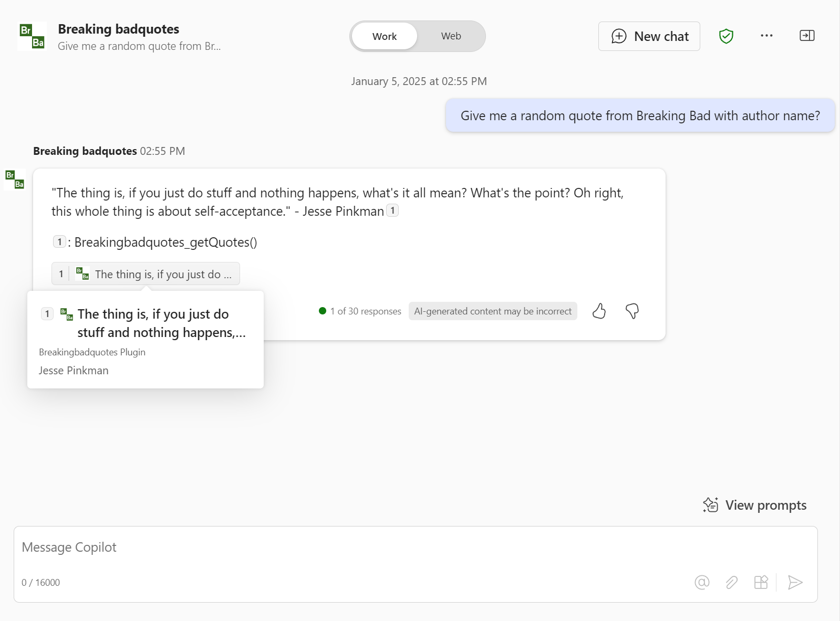Toggle the side panel icon

(x=807, y=36)
